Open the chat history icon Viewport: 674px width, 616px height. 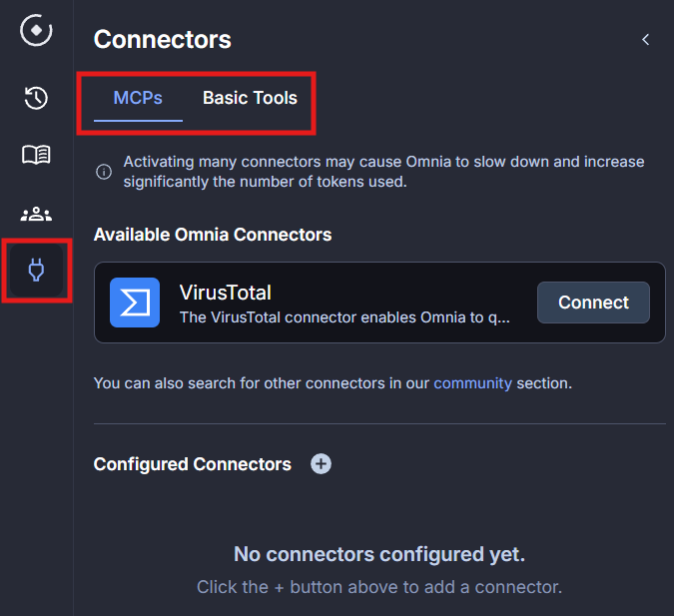36,97
